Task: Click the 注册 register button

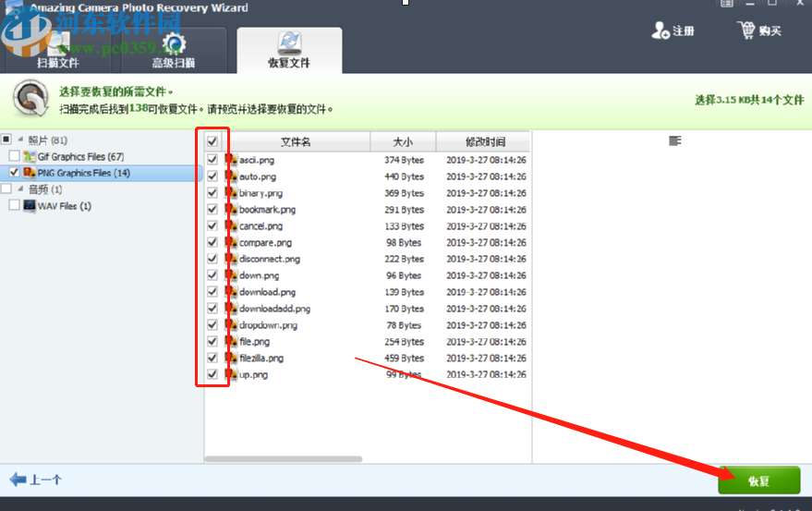Action: point(673,30)
